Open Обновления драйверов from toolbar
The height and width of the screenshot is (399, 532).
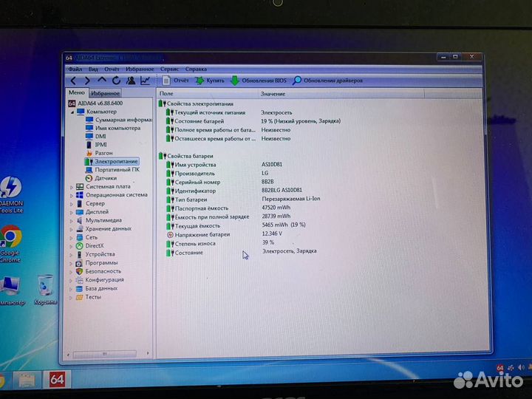[x=328, y=81]
